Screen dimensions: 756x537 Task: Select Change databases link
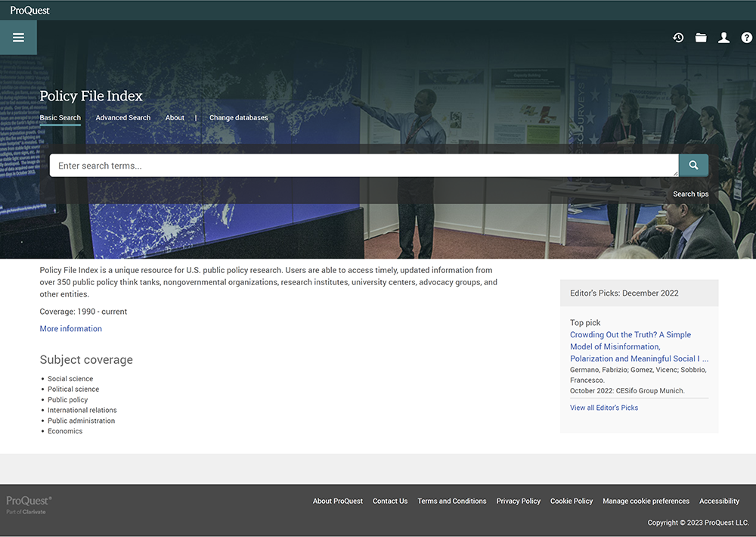click(x=238, y=118)
